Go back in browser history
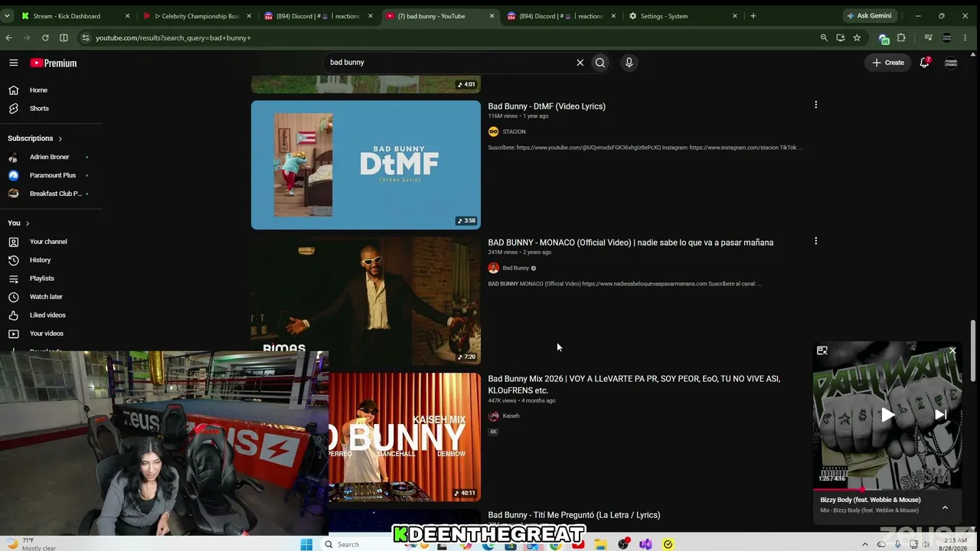Screen dimensions: 980x551 pyautogui.click(x=9, y=37)
